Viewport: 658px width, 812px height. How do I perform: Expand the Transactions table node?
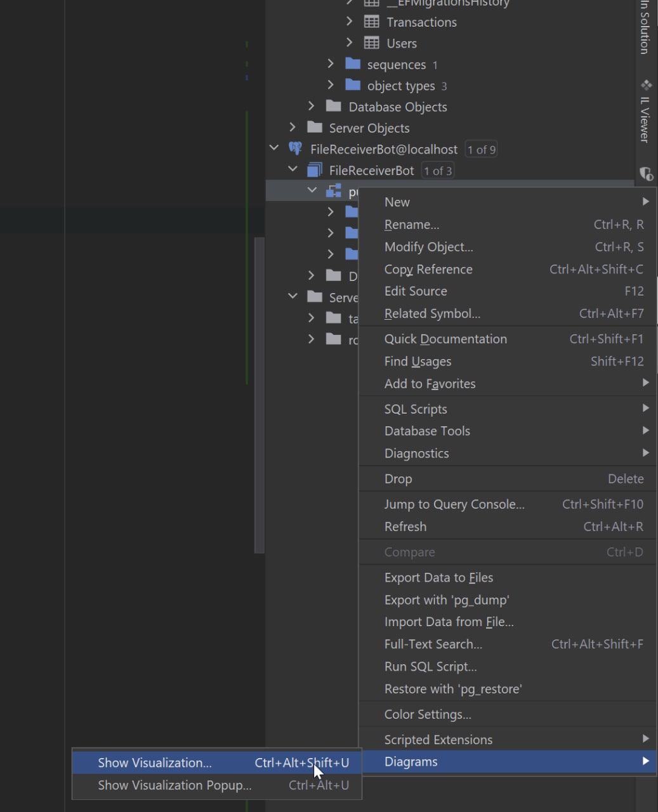point(350,22)
